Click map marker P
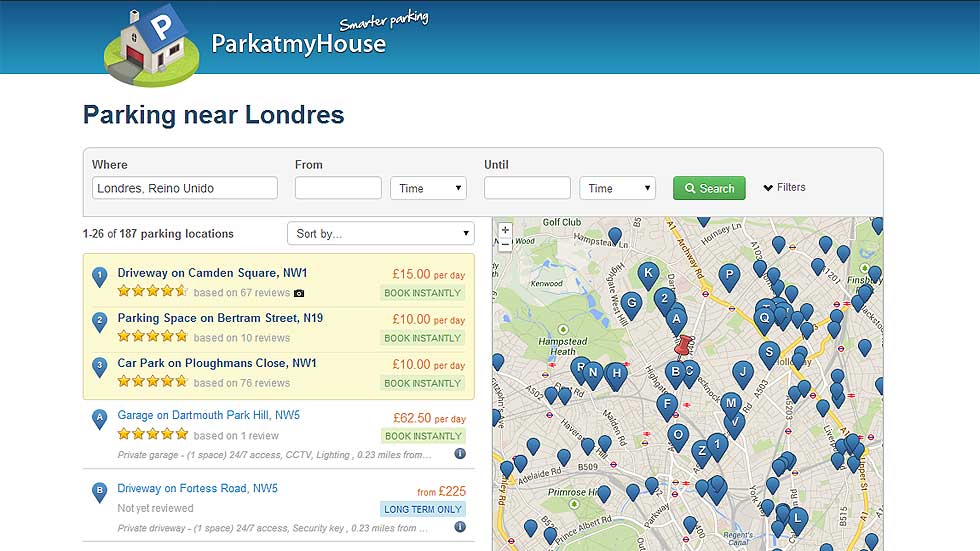 [x=729, y=277]
